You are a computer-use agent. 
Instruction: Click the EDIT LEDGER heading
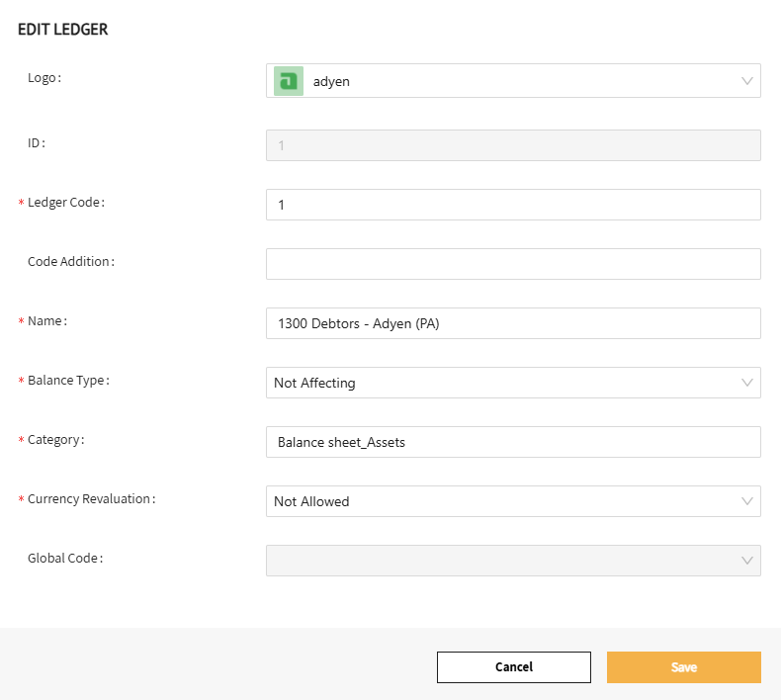click(63, 30)
